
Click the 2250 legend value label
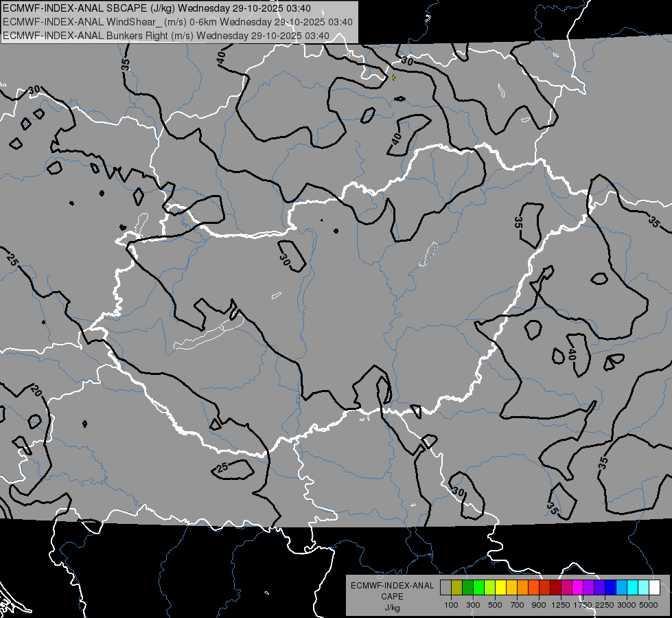tap(605, 605)
